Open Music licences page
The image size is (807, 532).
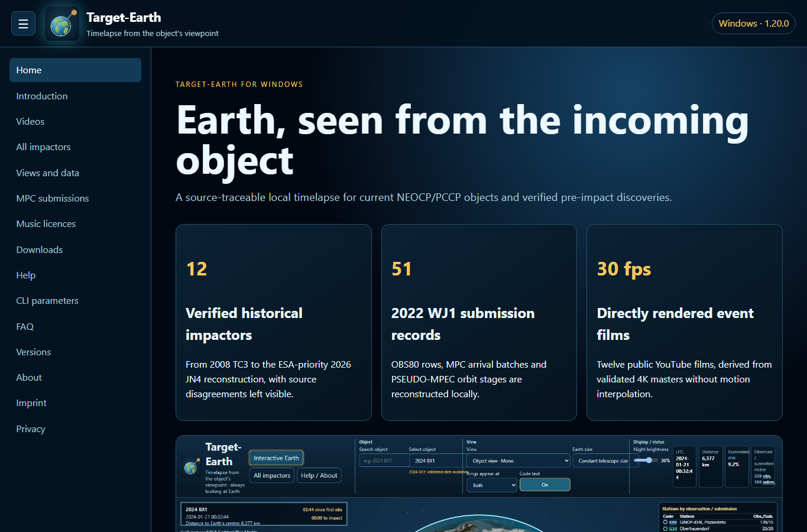[x=75, y=223]
